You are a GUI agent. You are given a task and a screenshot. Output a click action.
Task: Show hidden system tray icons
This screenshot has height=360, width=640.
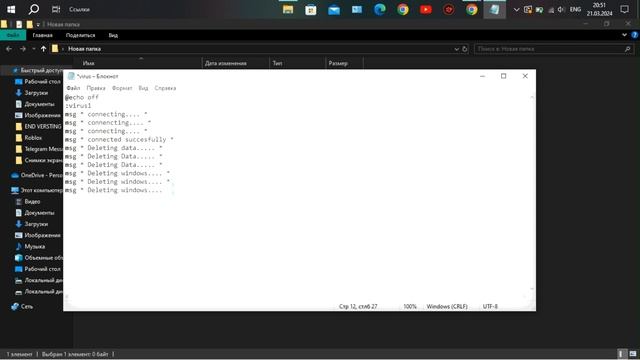pyautogui.click(x=516, y=9)
